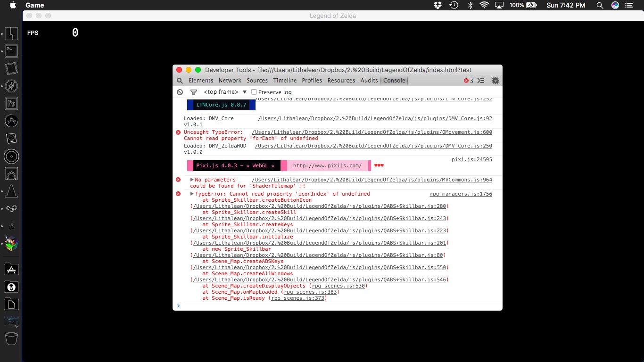Expand the 'No parameters' error entry
This screenshot has height=362, width=644.
(x=192, y=180)
